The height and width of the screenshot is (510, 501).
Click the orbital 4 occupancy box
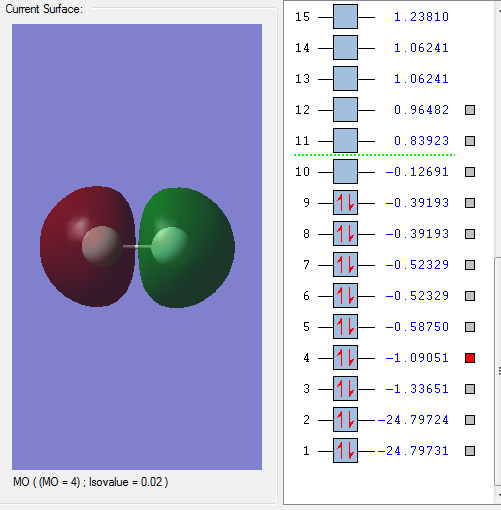[x=345, y=358]
